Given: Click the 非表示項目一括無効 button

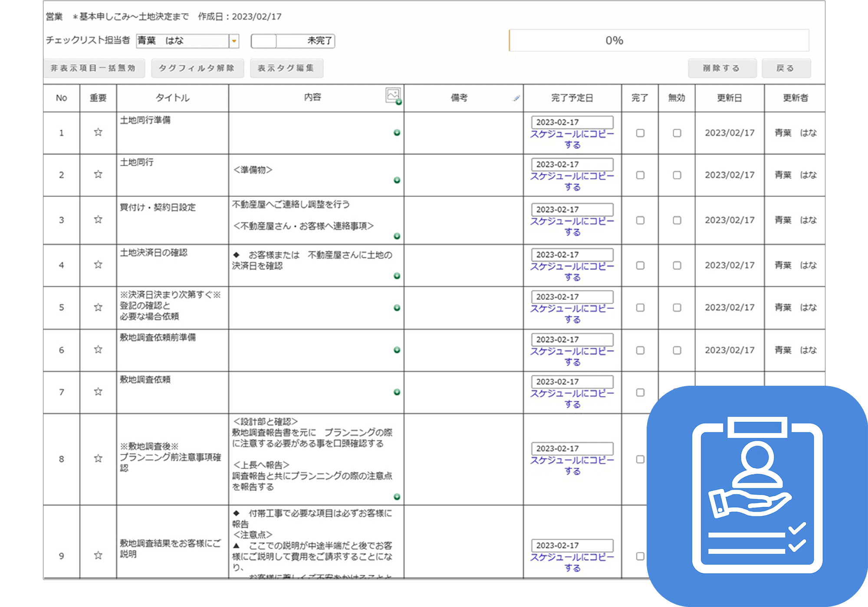Looking at the screenshot, I should (x=94, y=68).
